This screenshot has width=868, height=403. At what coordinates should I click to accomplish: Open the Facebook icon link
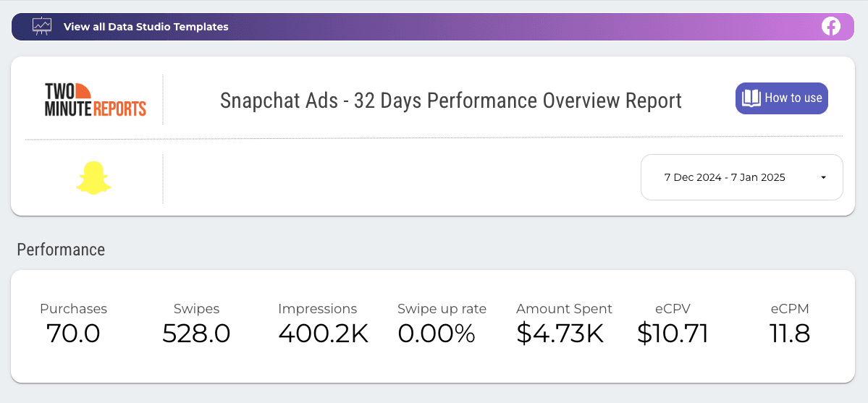pos(830,27)
